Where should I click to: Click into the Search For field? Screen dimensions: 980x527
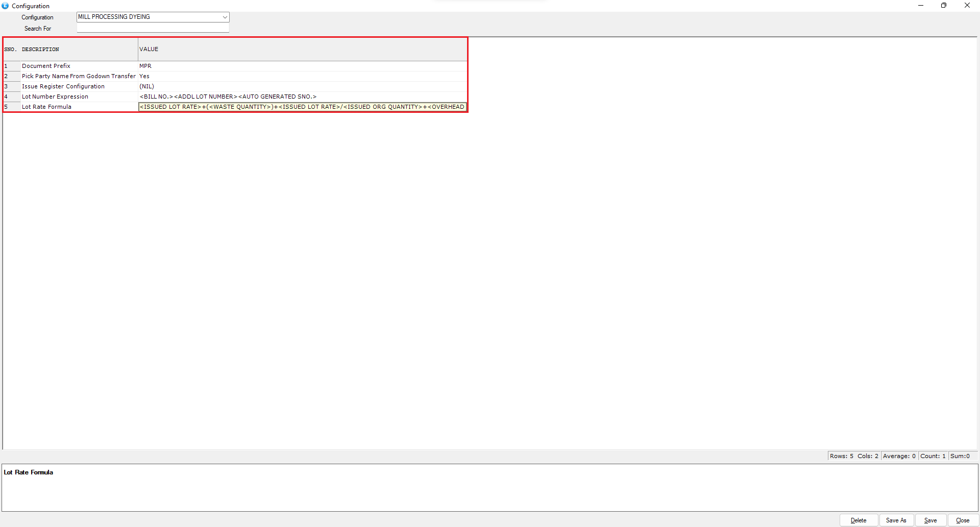point(153,29)
